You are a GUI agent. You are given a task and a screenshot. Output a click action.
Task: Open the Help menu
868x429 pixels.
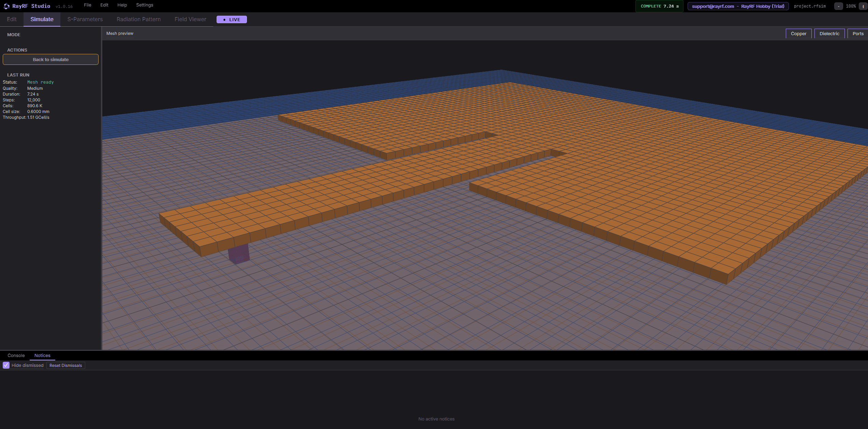(x=122, y=5)
